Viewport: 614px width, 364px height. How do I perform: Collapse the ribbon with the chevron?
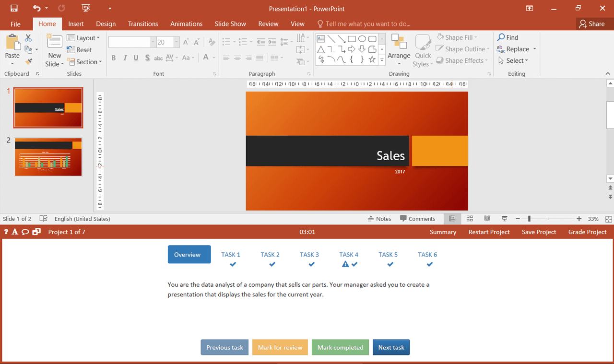point(608,74)
